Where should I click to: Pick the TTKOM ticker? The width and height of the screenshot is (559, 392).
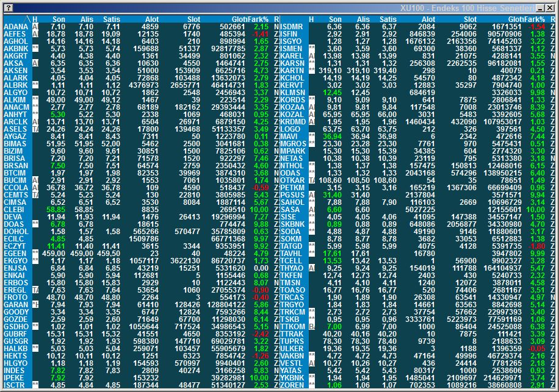click(292, 327)
